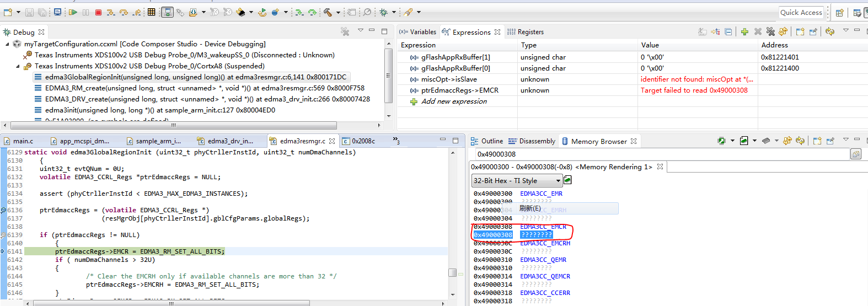
Task: Click the red Terminate debug button
Action: 98,12
